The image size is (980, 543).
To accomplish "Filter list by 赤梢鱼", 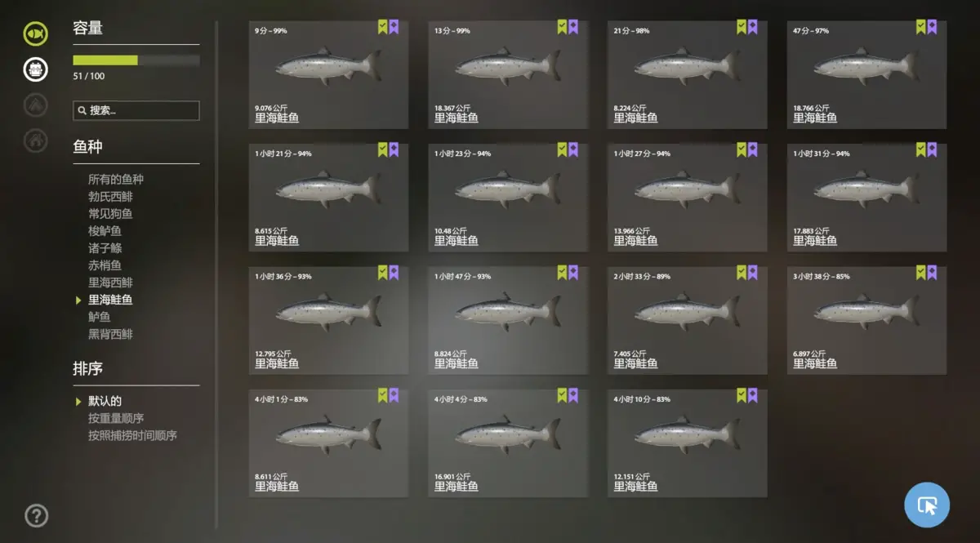I will [105, 265].
